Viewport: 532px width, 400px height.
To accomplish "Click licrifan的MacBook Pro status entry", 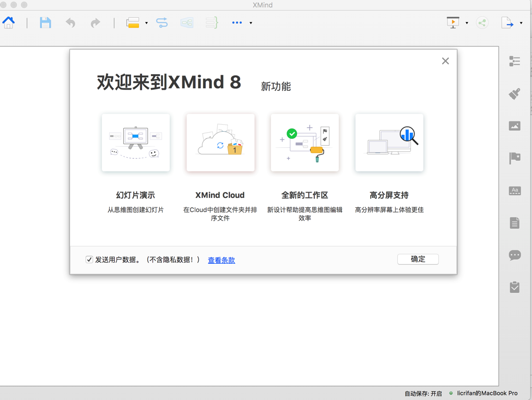I will 487,393.
